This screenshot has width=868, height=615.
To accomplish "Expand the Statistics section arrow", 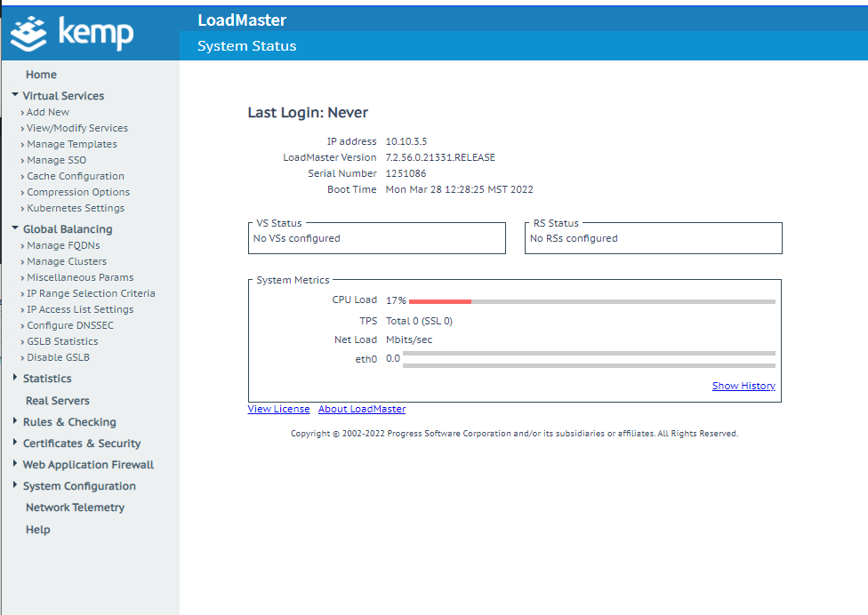I will click(x=15, y=377).
